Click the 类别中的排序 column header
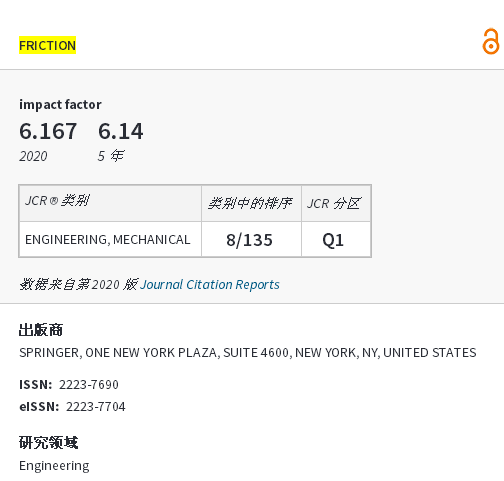The height and width of the screenshot is (481, 504). pyautogui.click(x=251, y=203)
